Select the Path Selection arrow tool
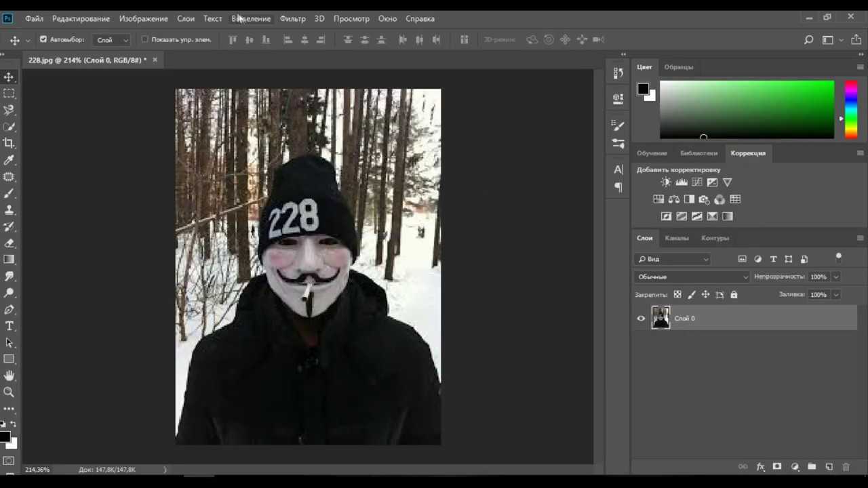Image resolution: width=868 pixels, height=488 pixels. click(9, 342)
